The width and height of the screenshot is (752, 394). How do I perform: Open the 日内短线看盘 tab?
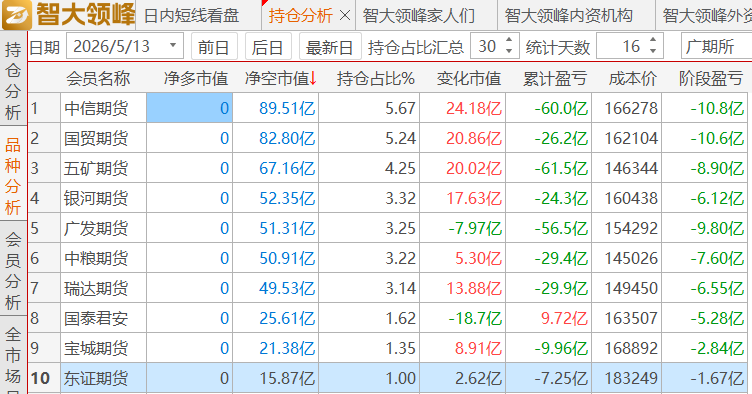(191, 16)
